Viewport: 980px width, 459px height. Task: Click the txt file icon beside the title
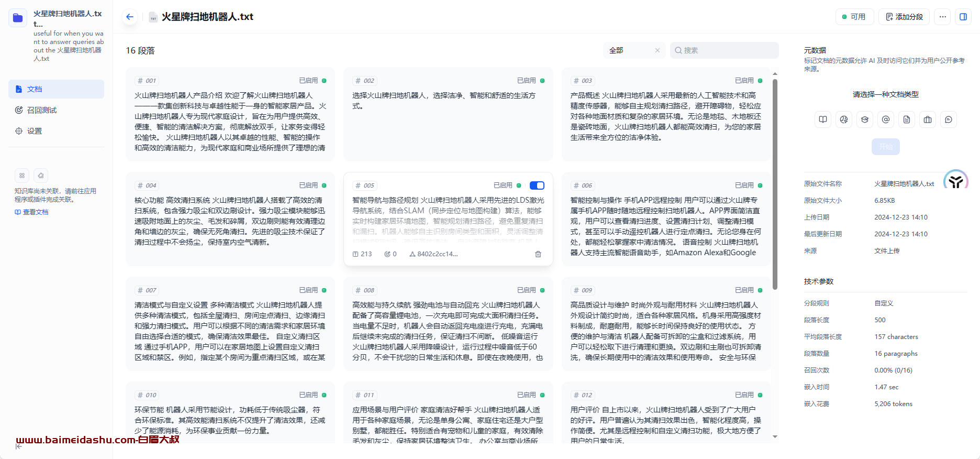click(153, 17)
